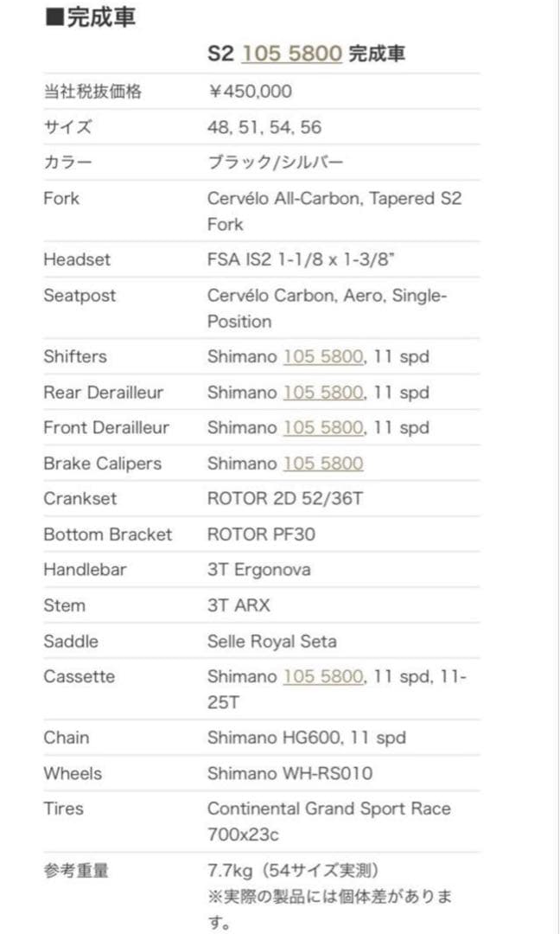Click the ¥450,000 price value
This screenshot has height=934, width=560.
click(249, 91)
